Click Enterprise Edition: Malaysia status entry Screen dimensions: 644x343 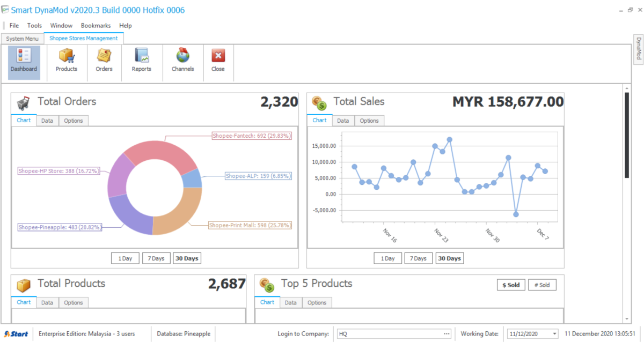[x=87, y=334]
